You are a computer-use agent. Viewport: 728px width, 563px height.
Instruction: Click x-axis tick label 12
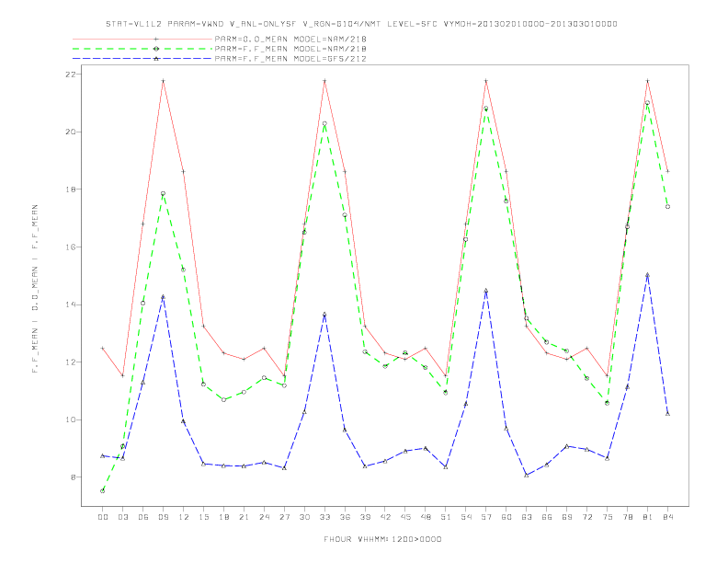pos(184,517)
